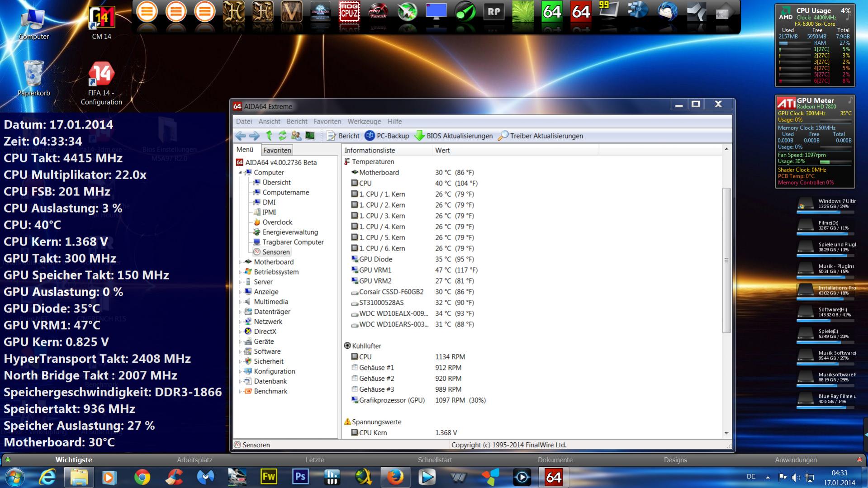This screenshot has height=488, width=868.
Task: Expand the Multimedia tree node
Action: point(241,302)
